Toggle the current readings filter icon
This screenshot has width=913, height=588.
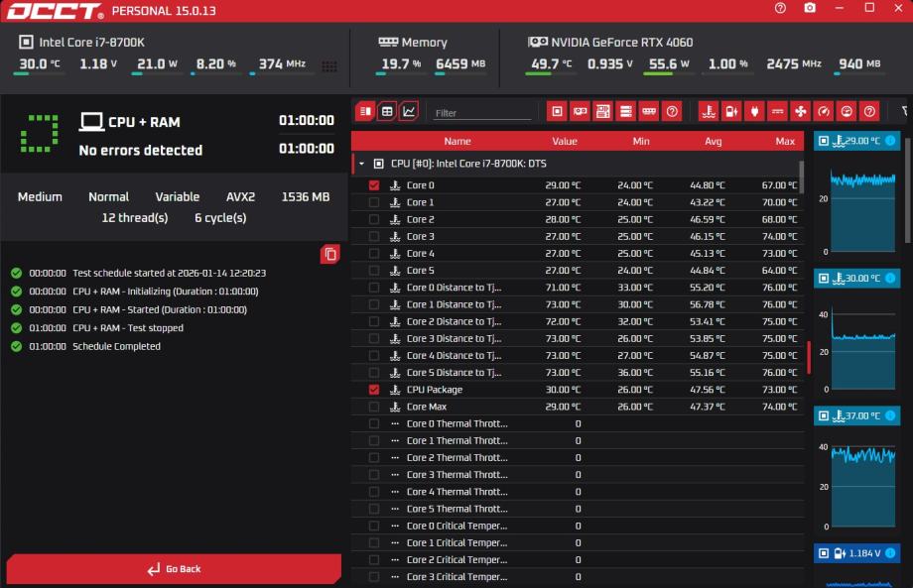point(777,111)
